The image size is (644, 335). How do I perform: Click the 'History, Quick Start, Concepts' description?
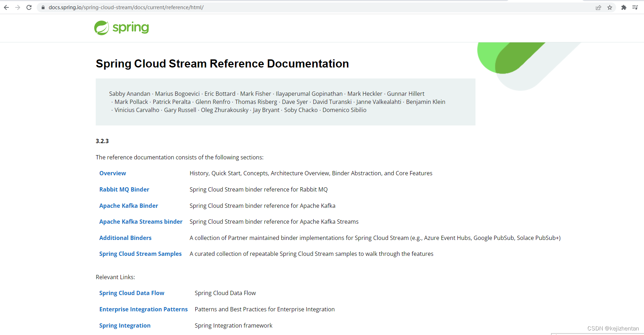311,173
